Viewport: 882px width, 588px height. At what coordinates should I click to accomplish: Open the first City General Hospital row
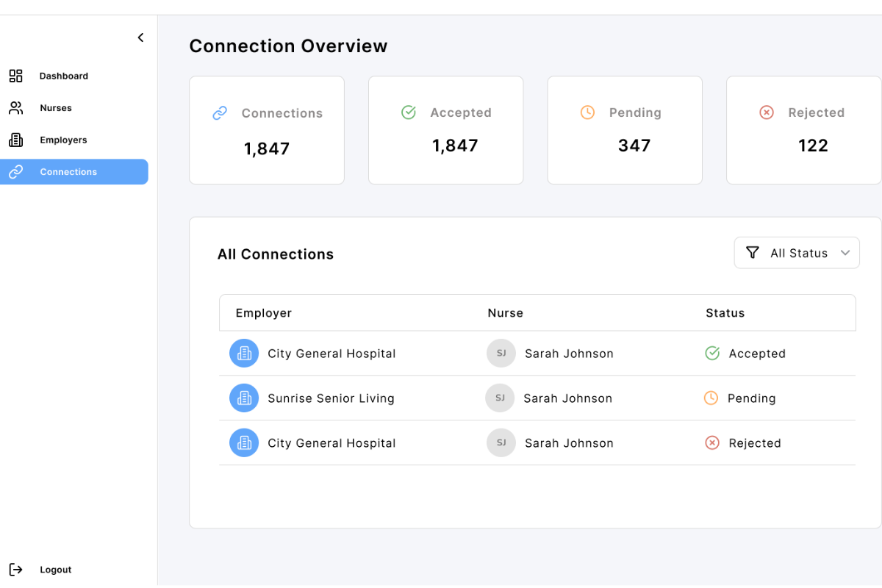(331, 354)
